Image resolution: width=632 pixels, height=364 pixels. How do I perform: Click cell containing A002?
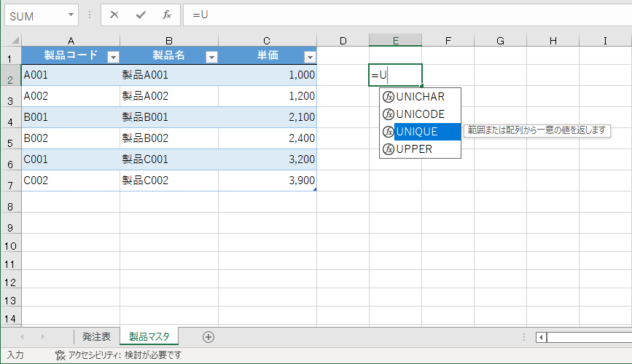pos(71,96)
